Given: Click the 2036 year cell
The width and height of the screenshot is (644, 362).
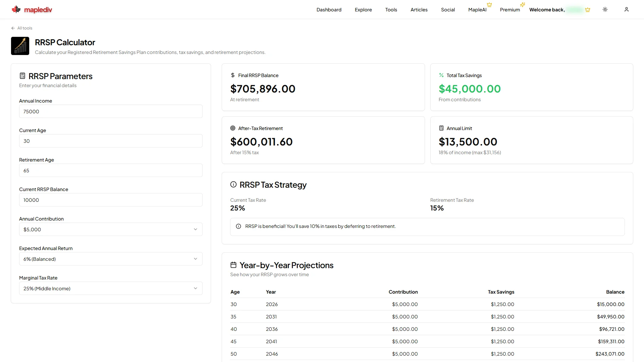Looking at the screenshot, I should [x=272, y=329].
